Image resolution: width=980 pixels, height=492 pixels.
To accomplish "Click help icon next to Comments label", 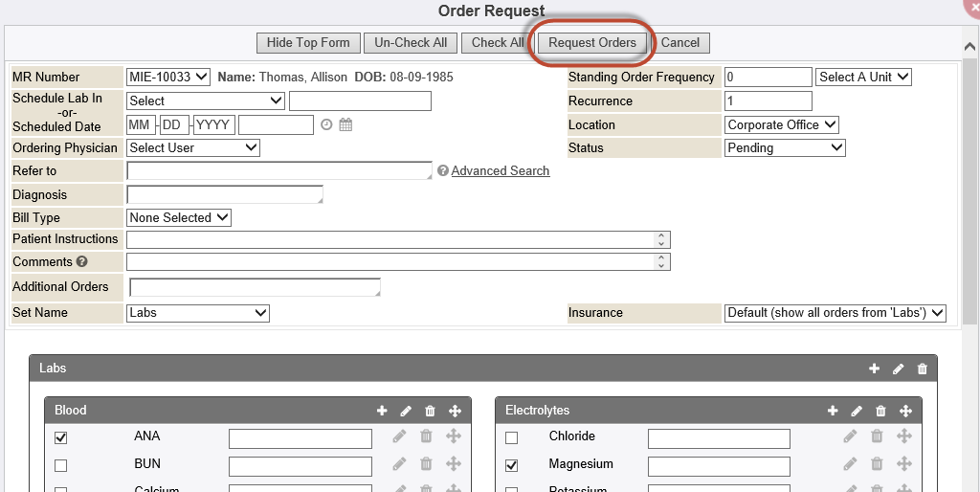I will tap(82, 262).
